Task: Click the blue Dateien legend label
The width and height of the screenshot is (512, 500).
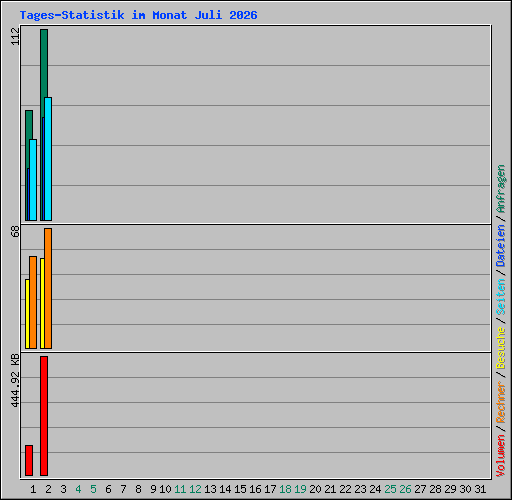Action: coord(501,246)
